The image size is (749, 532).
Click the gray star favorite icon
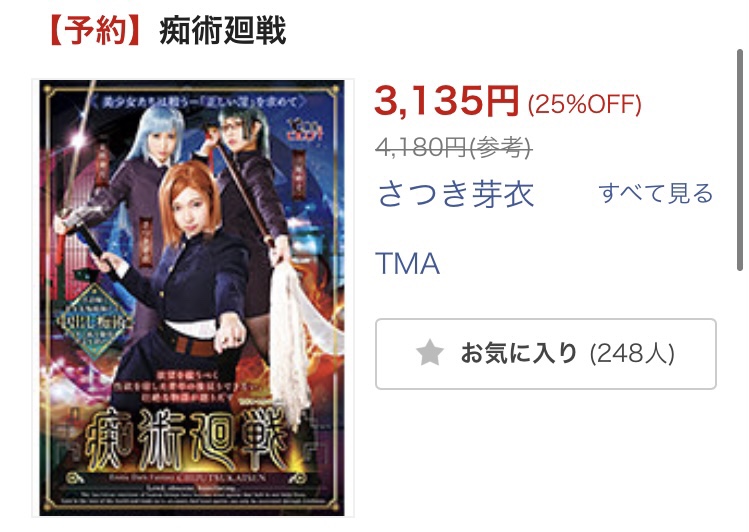point(430,352)
